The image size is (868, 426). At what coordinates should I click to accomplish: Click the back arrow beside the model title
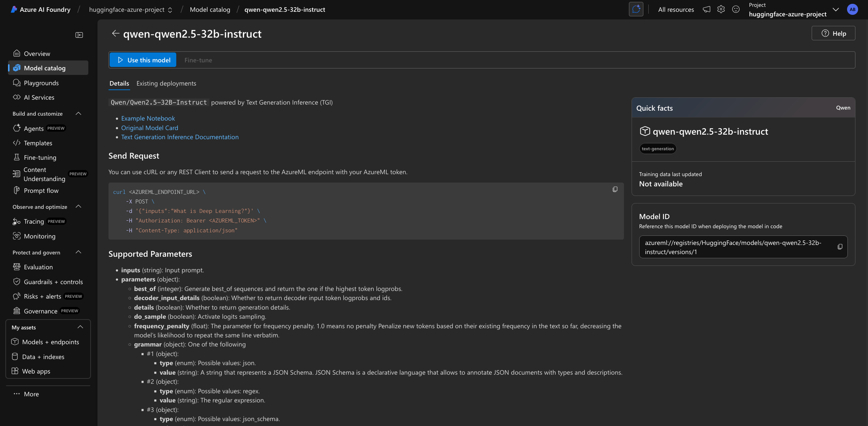point(116,33)
